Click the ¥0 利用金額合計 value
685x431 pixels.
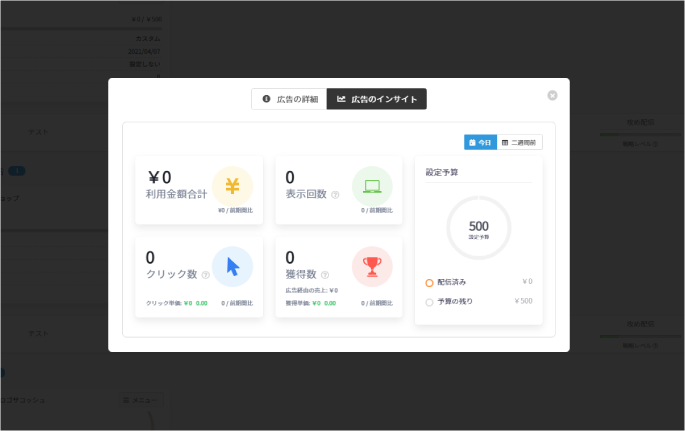pos(159,177)
